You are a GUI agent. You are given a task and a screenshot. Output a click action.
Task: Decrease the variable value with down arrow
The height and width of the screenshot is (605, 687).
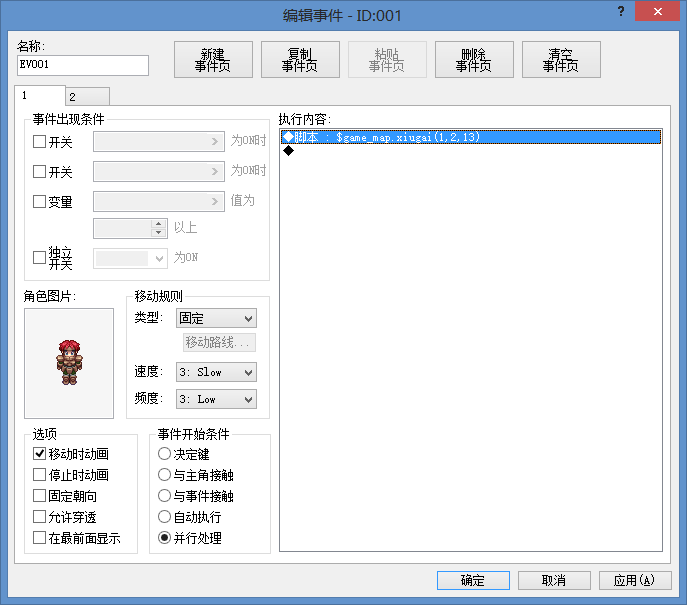click(x=159, y=233)
